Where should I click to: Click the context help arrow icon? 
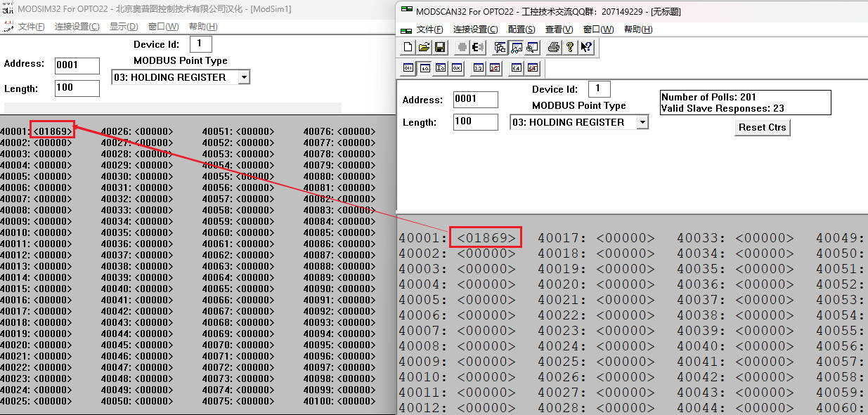[x=586, y=47]
